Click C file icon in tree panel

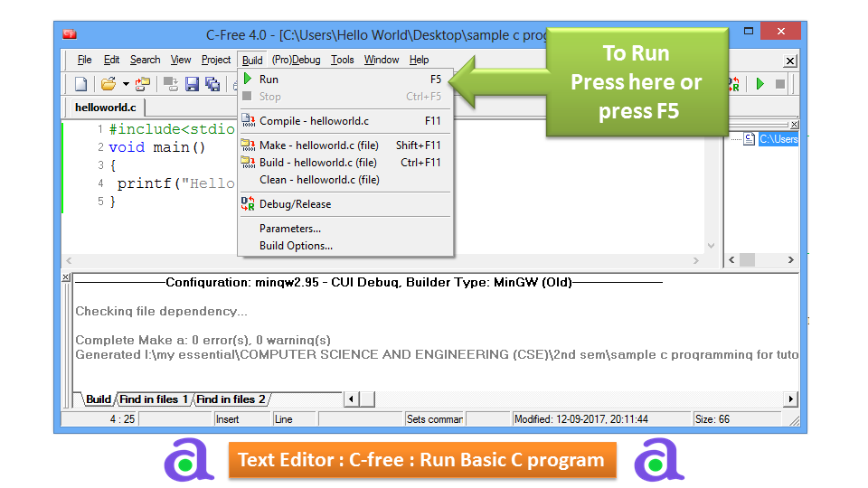tap(749, 139)
